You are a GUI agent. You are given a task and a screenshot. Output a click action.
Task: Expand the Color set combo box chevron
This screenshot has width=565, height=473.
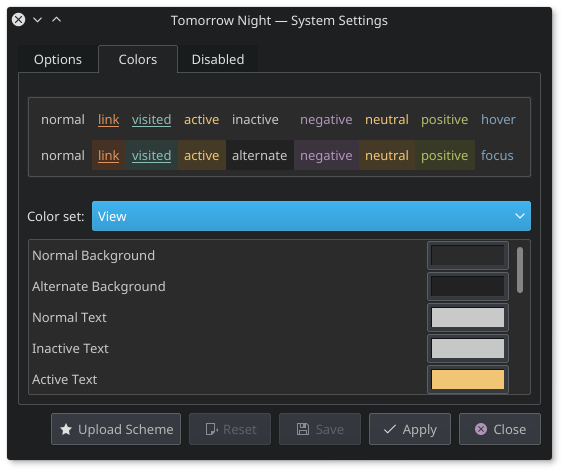[x=519, y=216]
